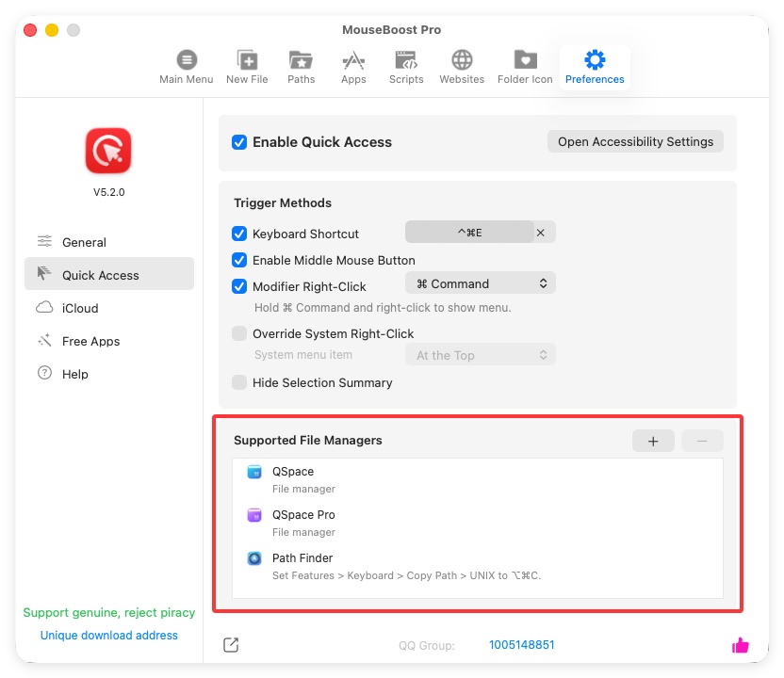The image size is (784, 678).
Task: Click the yellow minimize window button
Action: pyautogui.click(x=52, y=30)
